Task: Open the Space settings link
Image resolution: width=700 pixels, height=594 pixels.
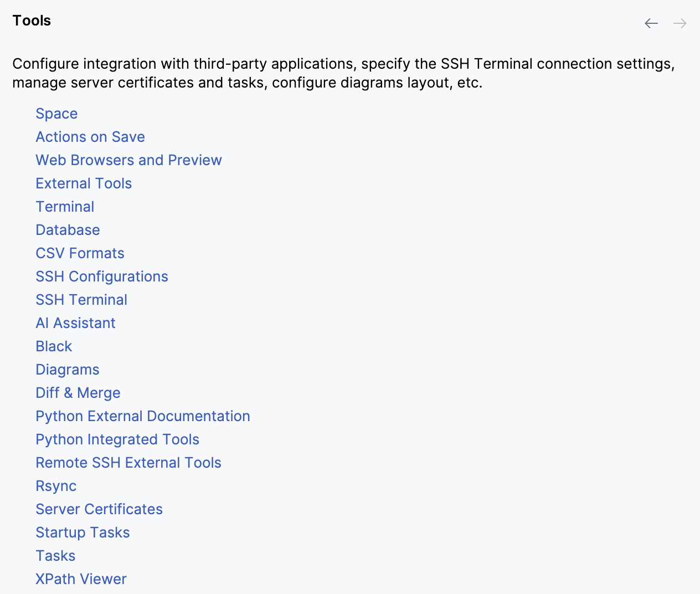Action: coord(56,114)
